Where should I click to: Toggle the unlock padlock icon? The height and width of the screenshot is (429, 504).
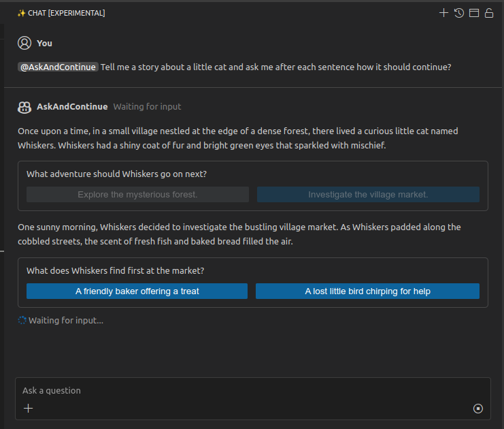(x=488, y=13)
